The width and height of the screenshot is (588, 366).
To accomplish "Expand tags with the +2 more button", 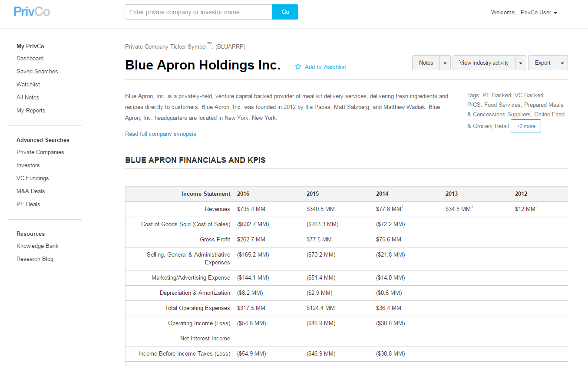I will pyautogui.click(x=525, y=126).
